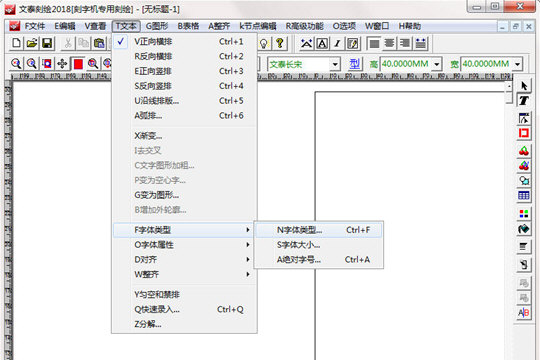Choose R反向横排 layout option
The height and width of the screenshot is (360, 540).
[185, 56]
